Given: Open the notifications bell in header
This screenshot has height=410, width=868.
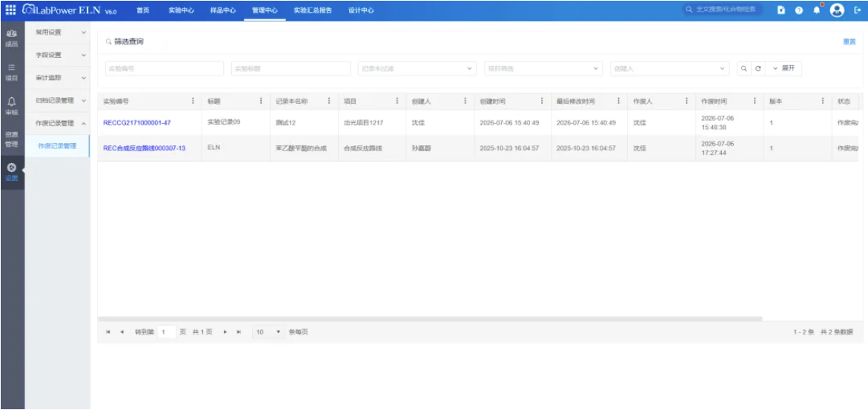Looking at the screenshot, I should 817,10.
